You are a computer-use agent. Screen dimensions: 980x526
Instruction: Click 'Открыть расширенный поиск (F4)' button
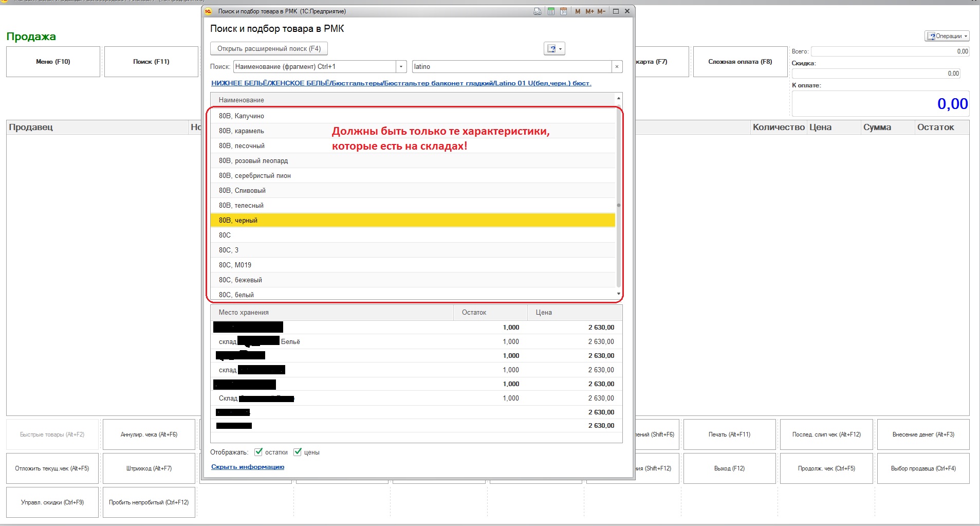pos(269,49)
